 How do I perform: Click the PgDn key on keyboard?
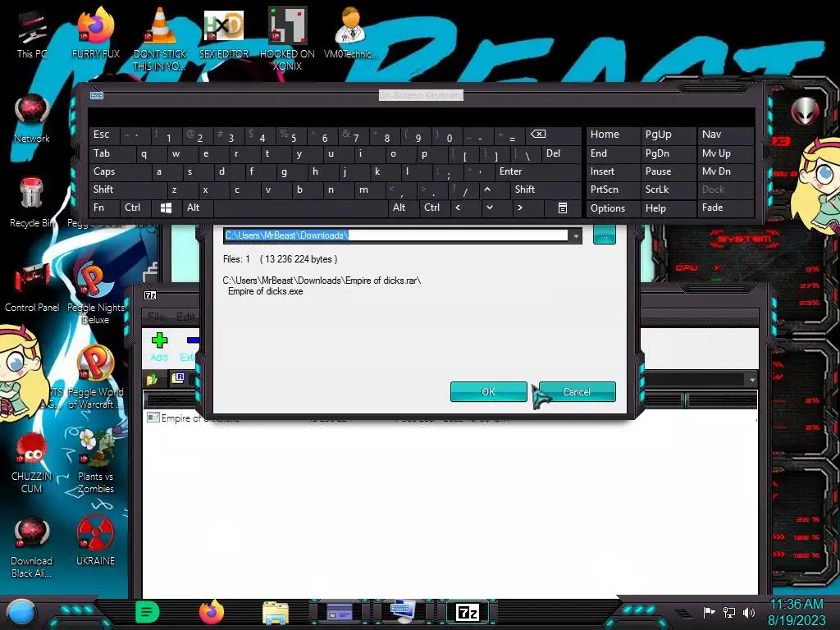(669, 153)
